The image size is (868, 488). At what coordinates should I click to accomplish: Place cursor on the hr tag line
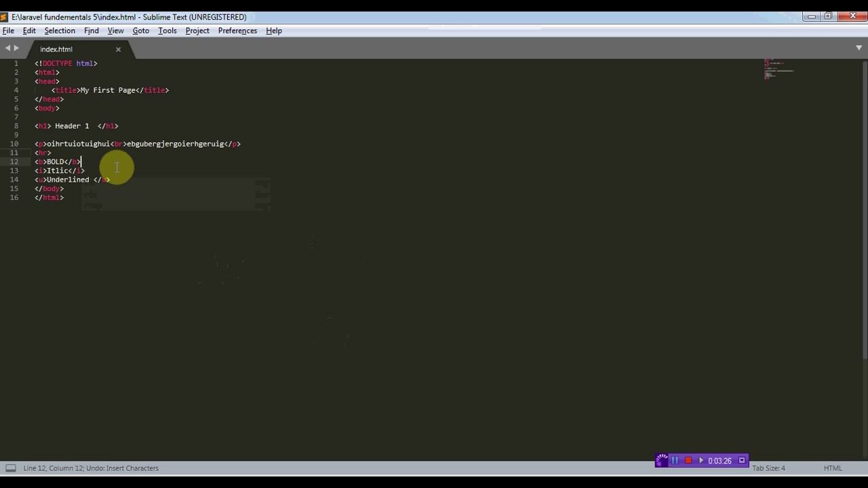point(43,152)
